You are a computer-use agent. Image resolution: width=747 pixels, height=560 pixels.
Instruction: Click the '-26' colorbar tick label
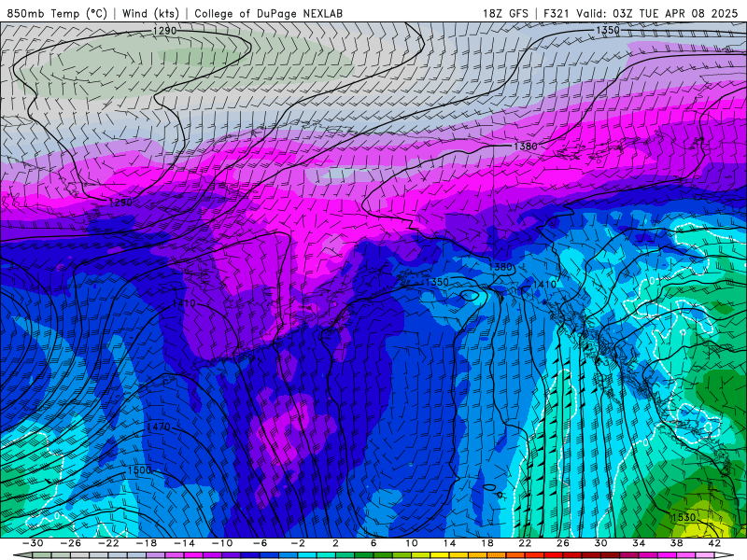point(71,543)
